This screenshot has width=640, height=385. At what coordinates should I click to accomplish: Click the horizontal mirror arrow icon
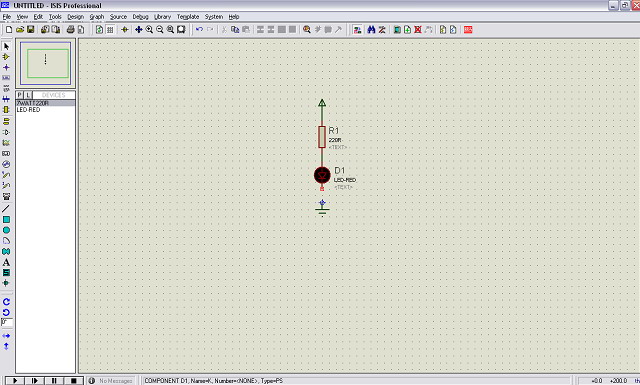[x=6, y=336]
